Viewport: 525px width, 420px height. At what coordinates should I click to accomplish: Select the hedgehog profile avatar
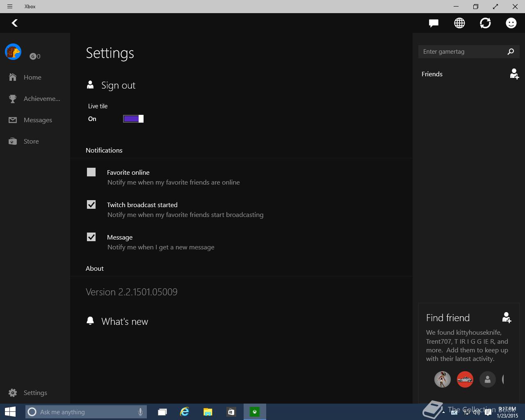(x=13, y=52)
